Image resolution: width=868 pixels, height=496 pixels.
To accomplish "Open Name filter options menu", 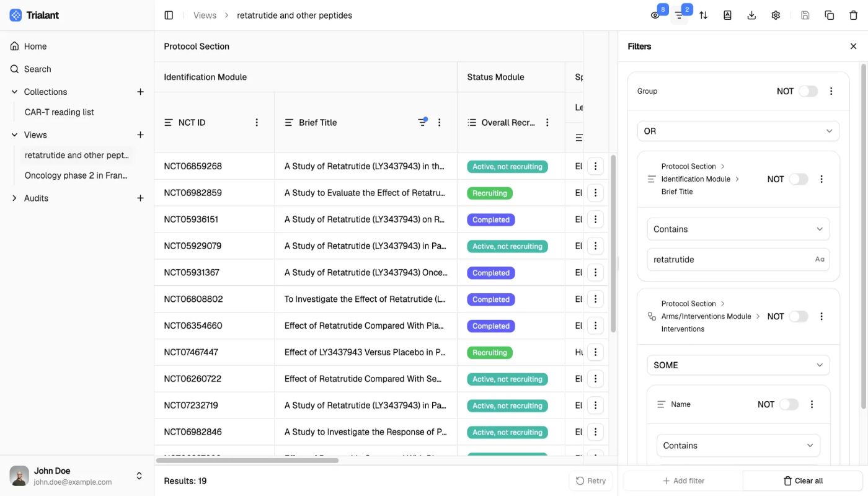I will [x=812, y=404].
